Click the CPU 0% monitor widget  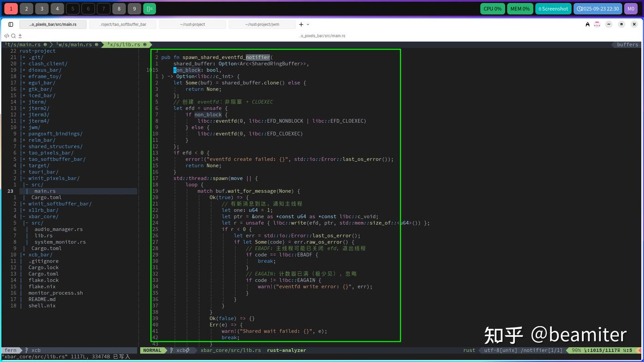click(x=492, y=8)
